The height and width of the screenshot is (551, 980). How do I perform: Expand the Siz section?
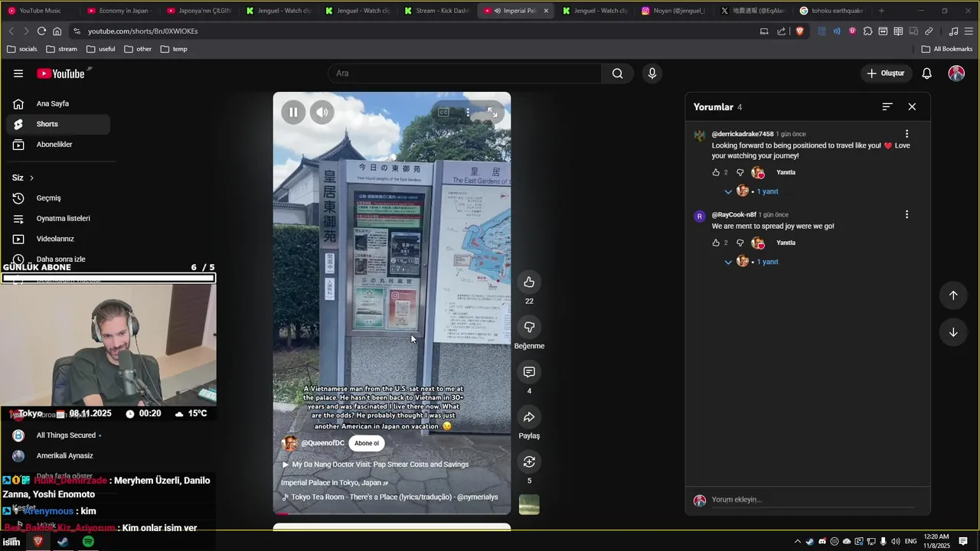(x=23, y=178)
